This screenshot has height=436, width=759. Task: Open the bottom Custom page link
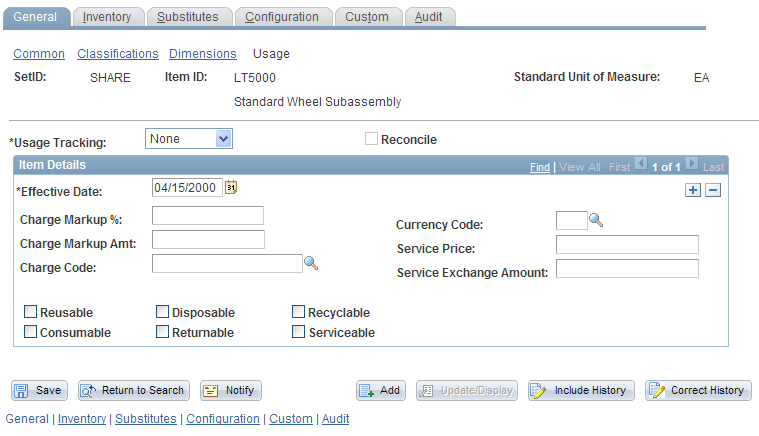point(291,419)
